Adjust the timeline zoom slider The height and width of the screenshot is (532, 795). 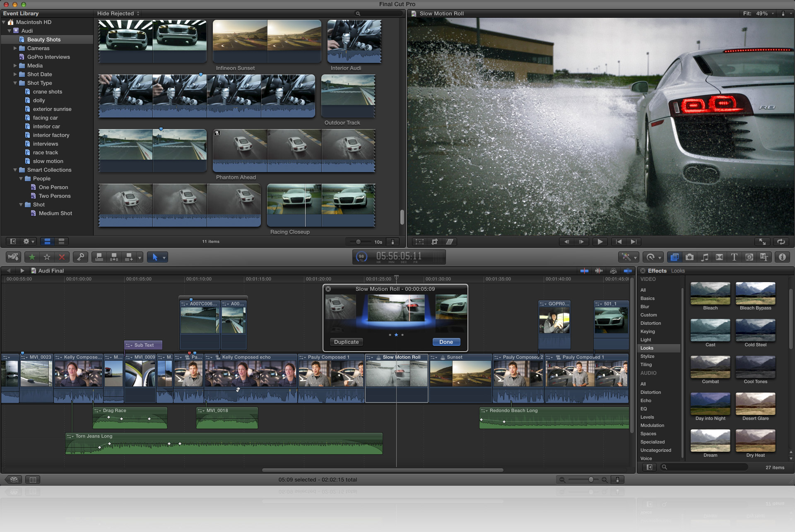pyautogui.click(x=590, y=479)
